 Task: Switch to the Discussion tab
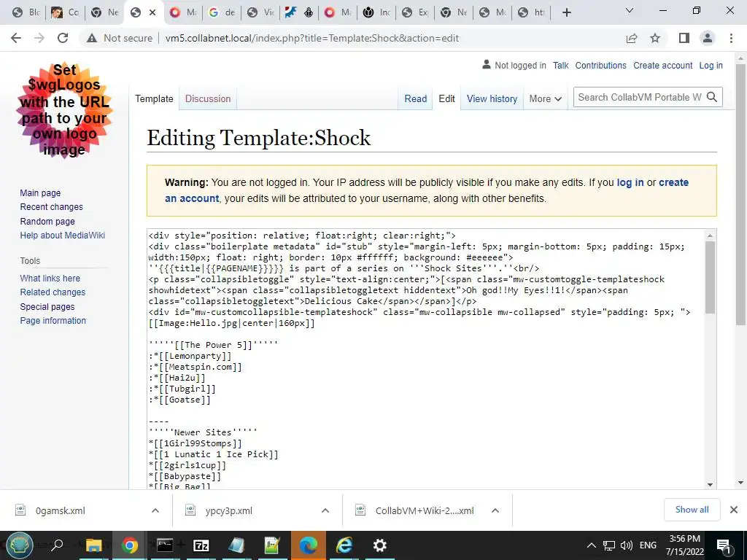tap(208, 98)
